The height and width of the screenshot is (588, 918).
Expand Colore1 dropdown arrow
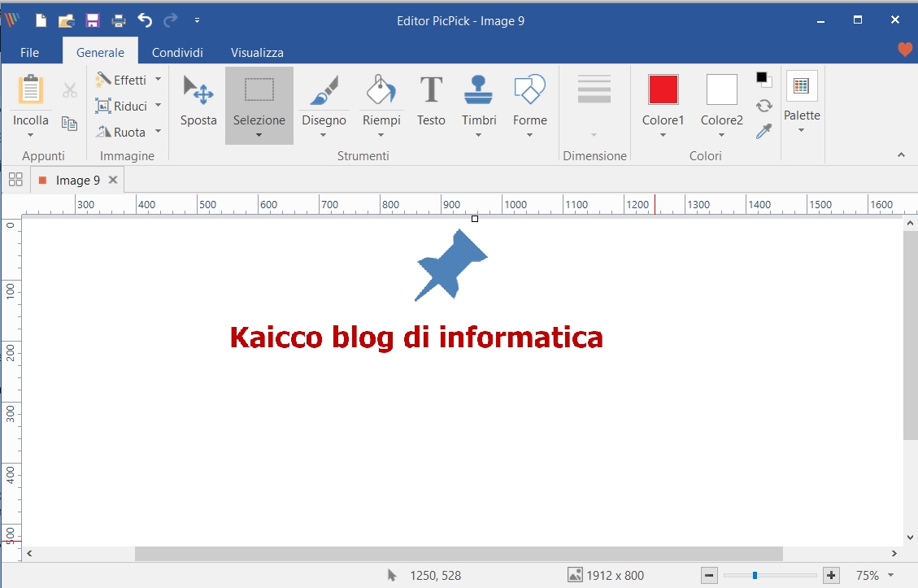(663, 135)
